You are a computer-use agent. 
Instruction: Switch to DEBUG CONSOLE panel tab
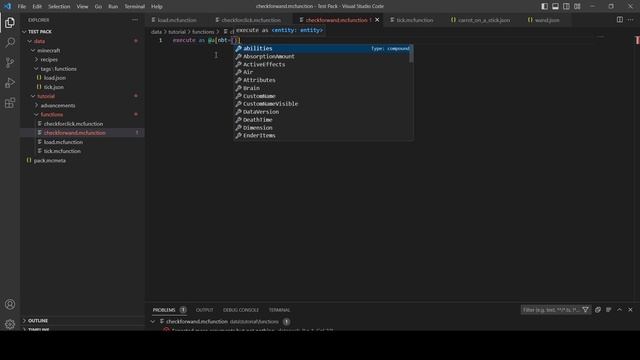point(241,310)
